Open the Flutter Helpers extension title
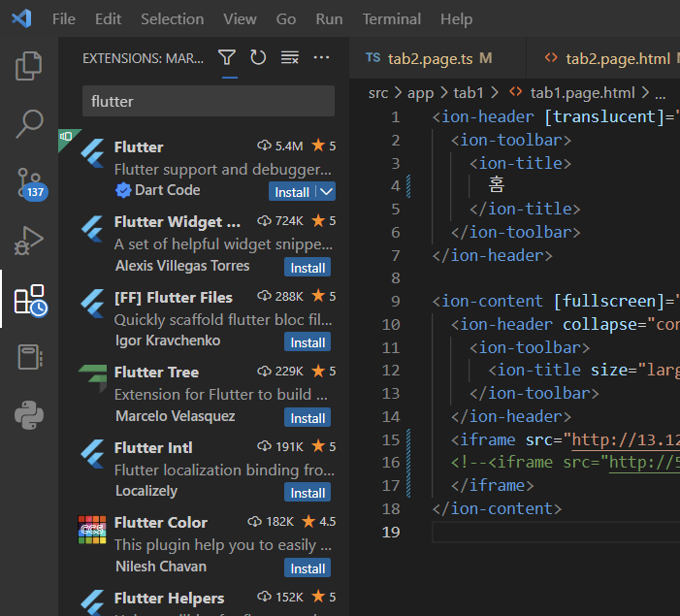This screenshot has width=680, height=616. (x=169, y=599)
